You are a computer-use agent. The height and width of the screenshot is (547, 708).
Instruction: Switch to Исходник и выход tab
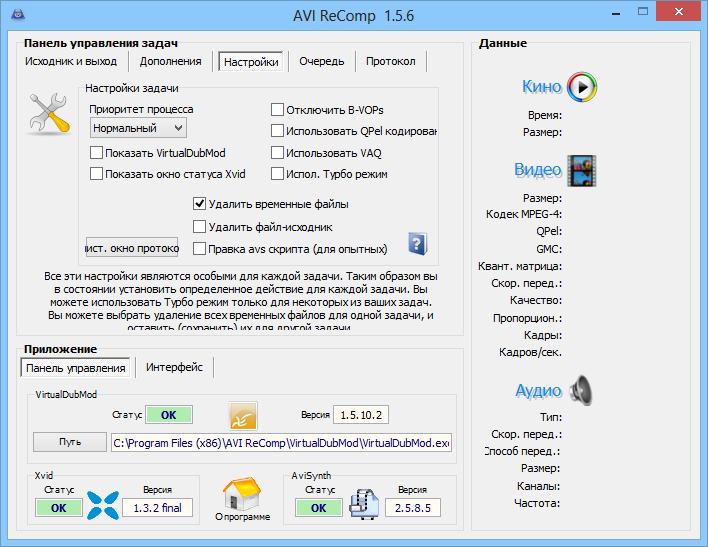[71, 61]
